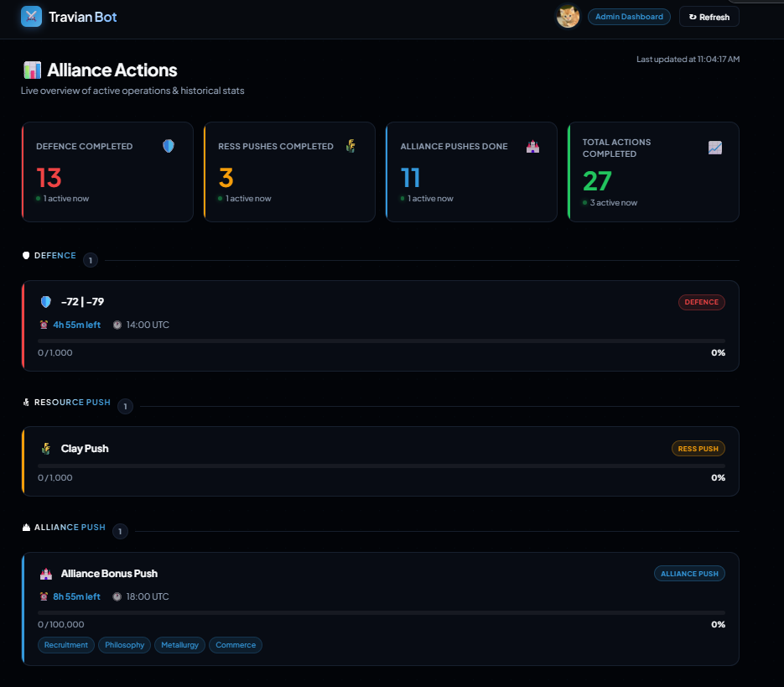Screen dimensions: 784x687
Task: Click the blue shield icon beside -72 | -79
Action: 46,302
